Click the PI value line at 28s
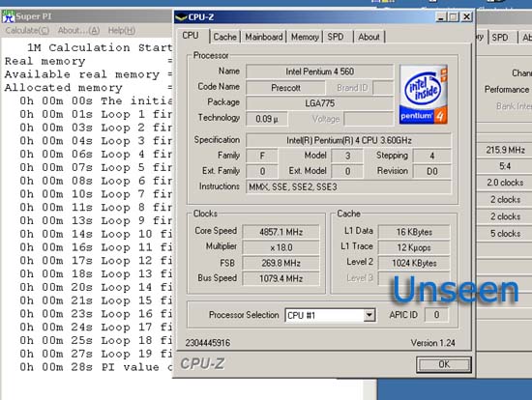 click(96, 367)
